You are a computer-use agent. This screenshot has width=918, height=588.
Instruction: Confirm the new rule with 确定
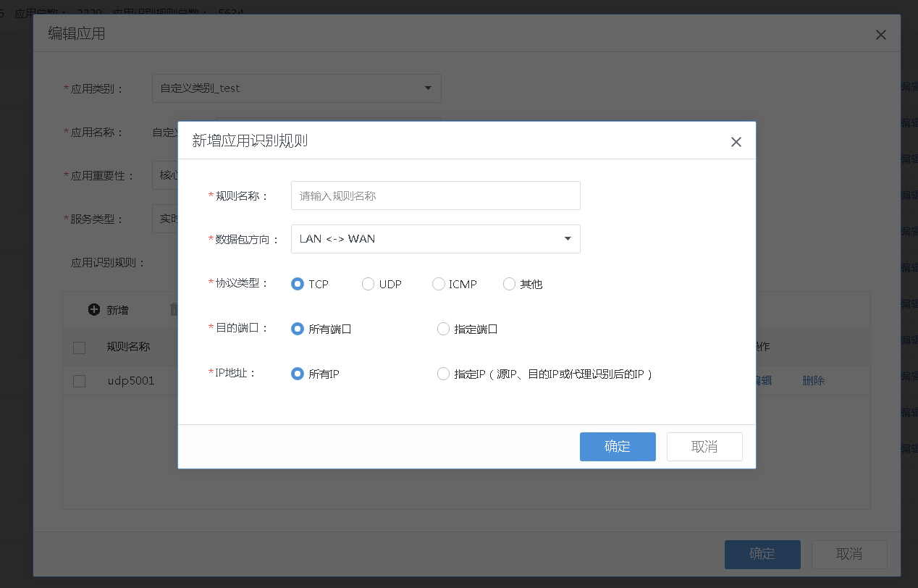tap(617, 447)
